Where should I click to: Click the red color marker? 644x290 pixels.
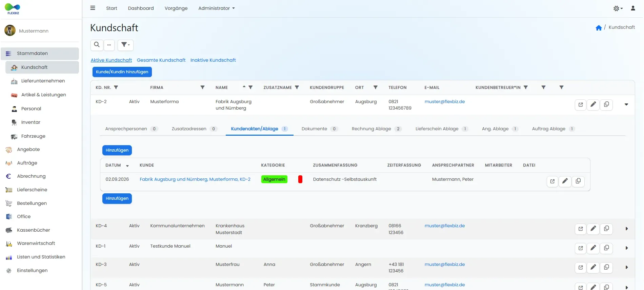pos(300,179)
